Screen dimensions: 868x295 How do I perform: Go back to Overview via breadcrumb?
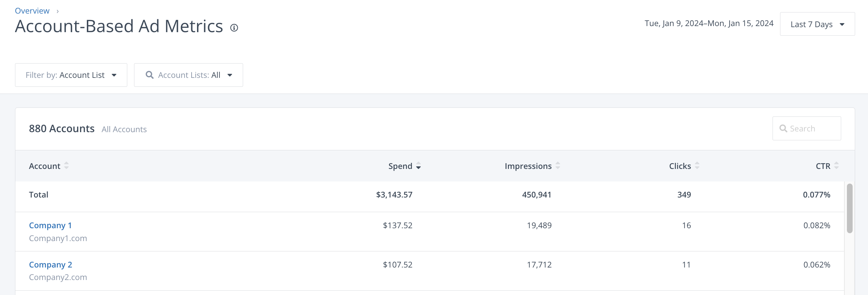[32, 11]
